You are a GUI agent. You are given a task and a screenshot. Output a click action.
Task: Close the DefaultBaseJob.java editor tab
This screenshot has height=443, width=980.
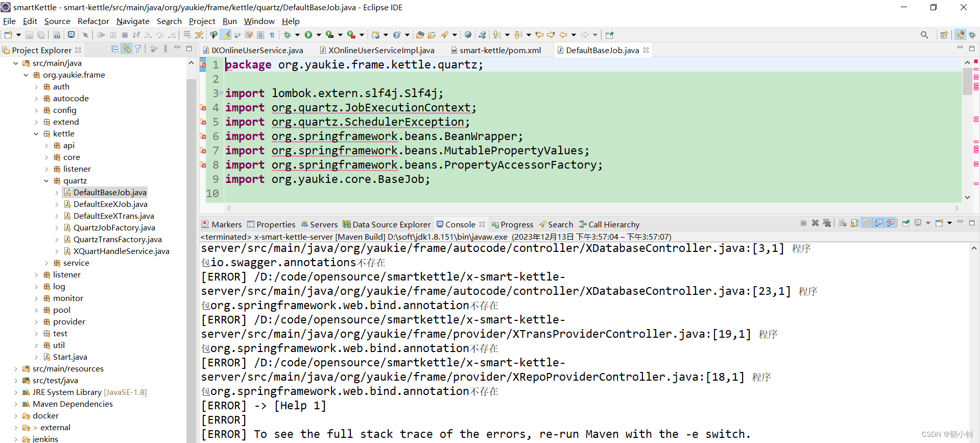pyautogui.click(x=646, y=50)
